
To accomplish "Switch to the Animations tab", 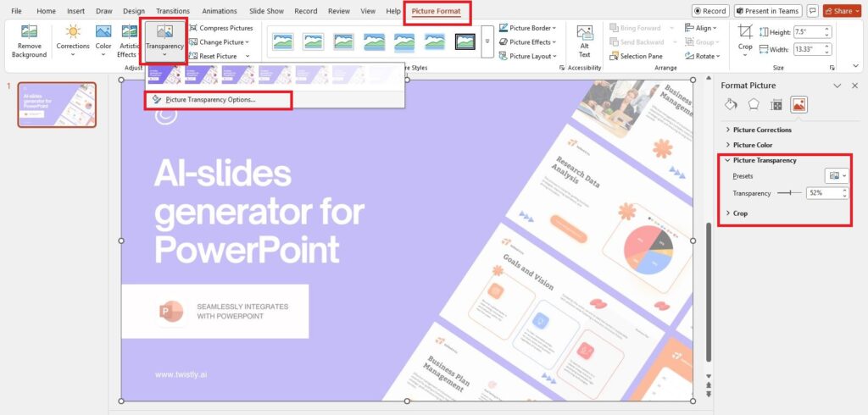I will 219,11.
